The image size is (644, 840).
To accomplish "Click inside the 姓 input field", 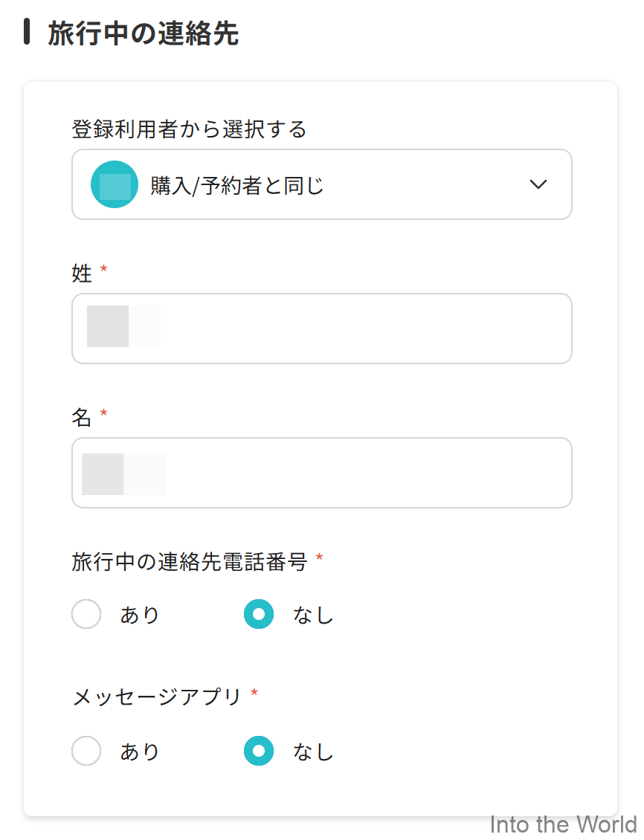I will tap(321, 328).
